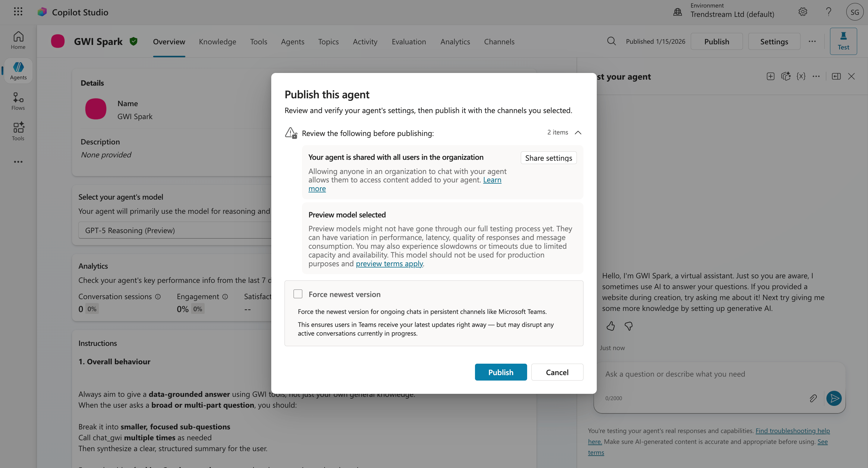
Task: Click the GWI Spark pink agent icon
Action: pyautogui.click(x=58, y=41)
